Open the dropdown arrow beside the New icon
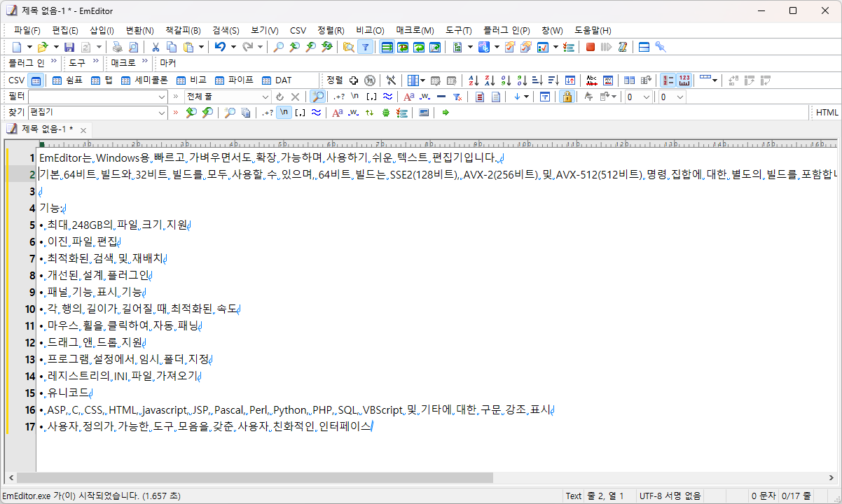842x504 pixels. (29, 47)
